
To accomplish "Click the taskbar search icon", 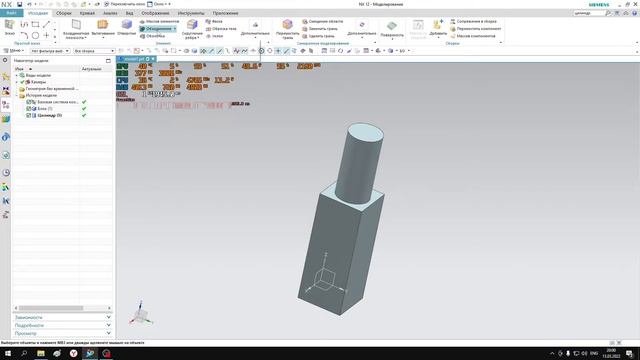I will 24,353.
